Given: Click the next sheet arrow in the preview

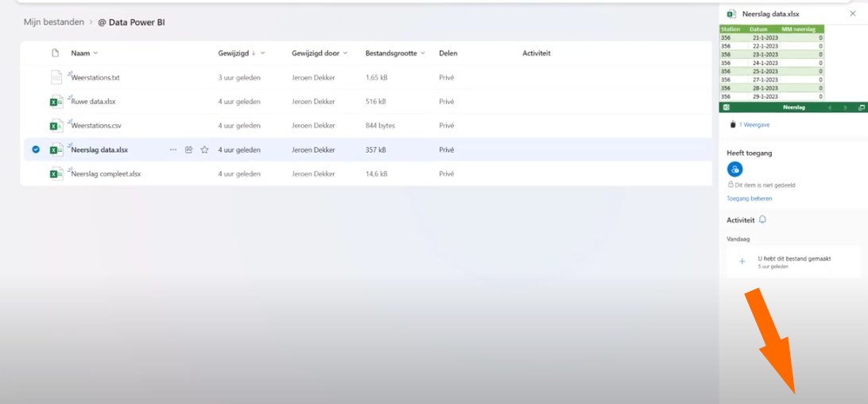Looking at the screenshot, I should 846,107.
